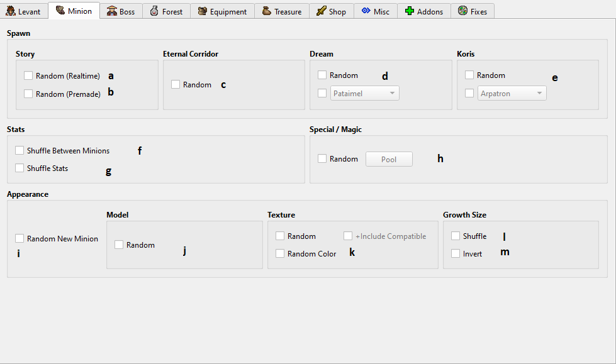616x364 pixels.
Task: Open the Addons tab
Action: [x=424, y=11]
